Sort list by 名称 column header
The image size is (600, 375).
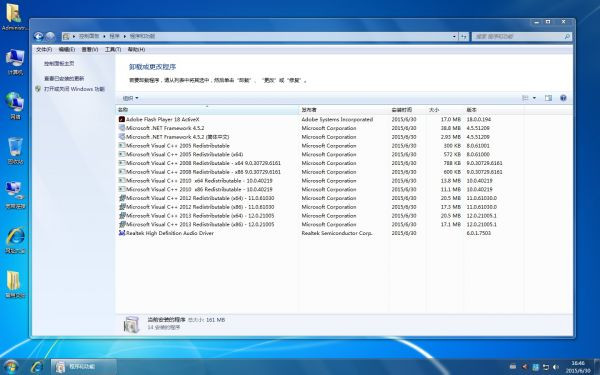(207, 110)
